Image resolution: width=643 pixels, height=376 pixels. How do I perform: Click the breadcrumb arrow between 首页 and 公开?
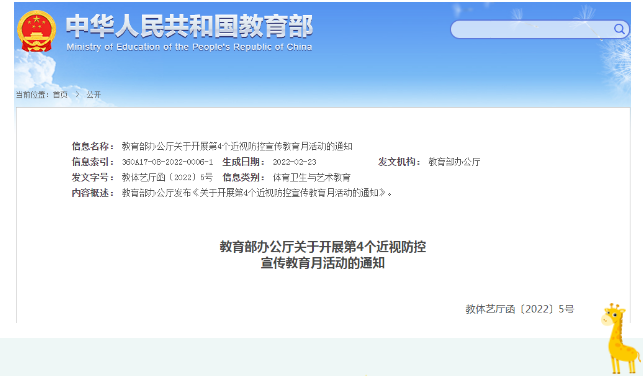coord(77,95)
